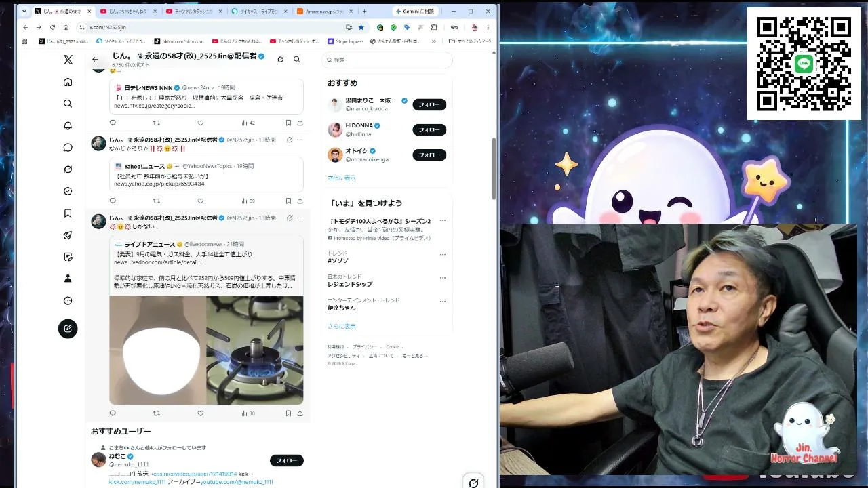This screenshot has width=868, height=488.
Task: Switch to the チャンネルのダッシュボード browser tab
Action: [x=194, y=12]
